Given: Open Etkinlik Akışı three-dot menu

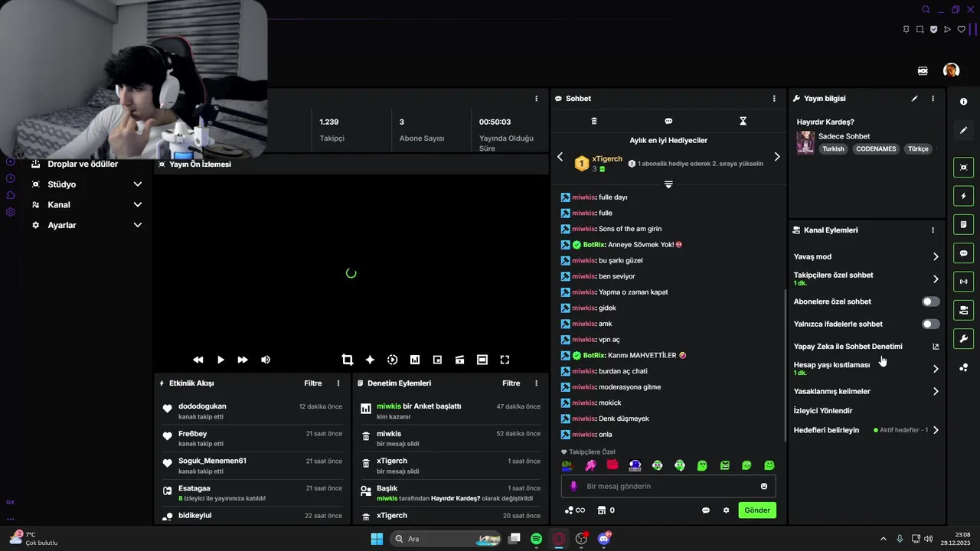Looking at the screenshot, I should (338, 383).
